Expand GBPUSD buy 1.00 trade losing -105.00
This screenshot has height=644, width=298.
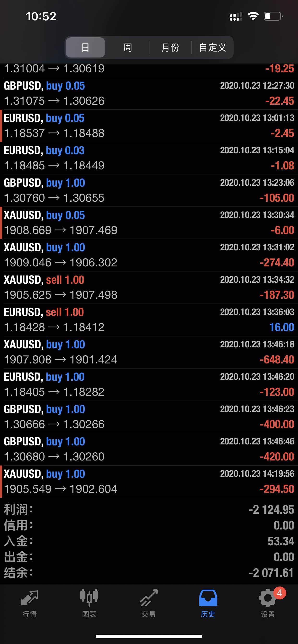coord(149,190)
